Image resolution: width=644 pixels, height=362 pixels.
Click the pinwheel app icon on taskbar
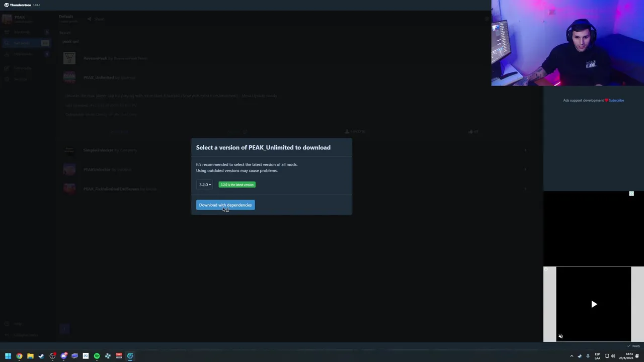108,356
